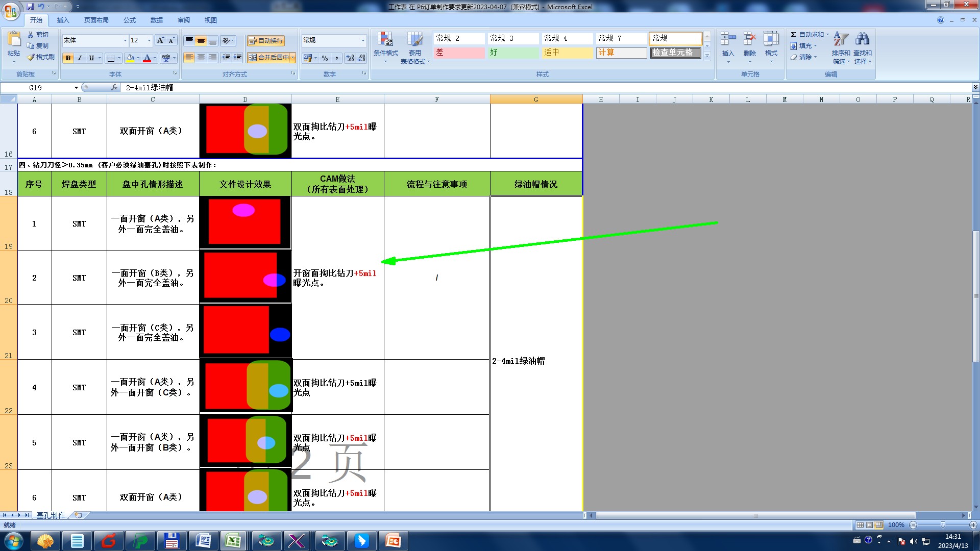Toggle Italic formatting
The image size is (980, 551).
[x=80, y=58]
